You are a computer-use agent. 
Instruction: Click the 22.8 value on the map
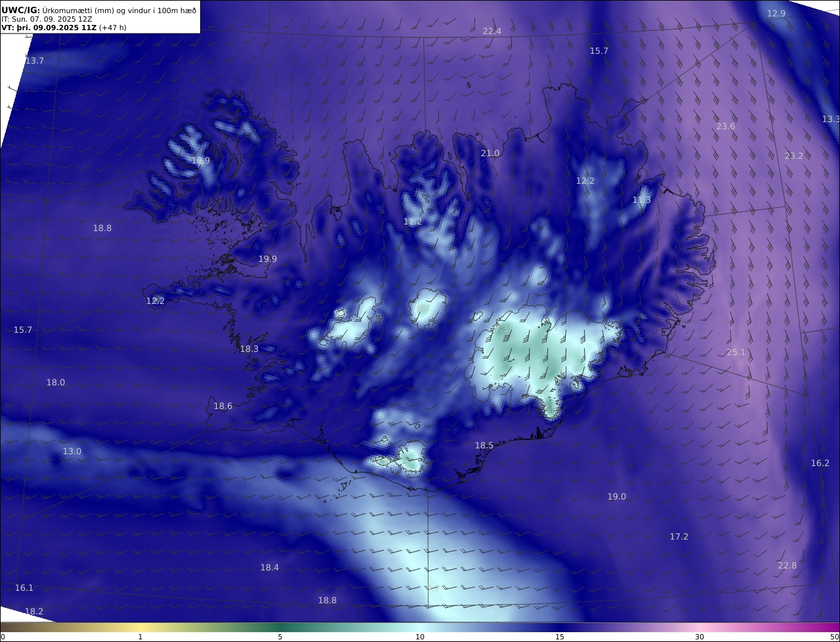(787, 565)
